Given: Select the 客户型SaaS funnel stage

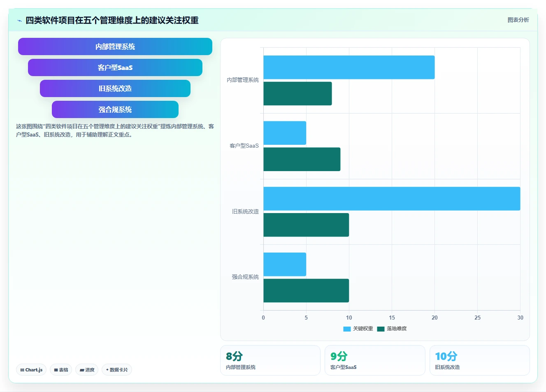Looking at the screenshot, I should point(115,67).
